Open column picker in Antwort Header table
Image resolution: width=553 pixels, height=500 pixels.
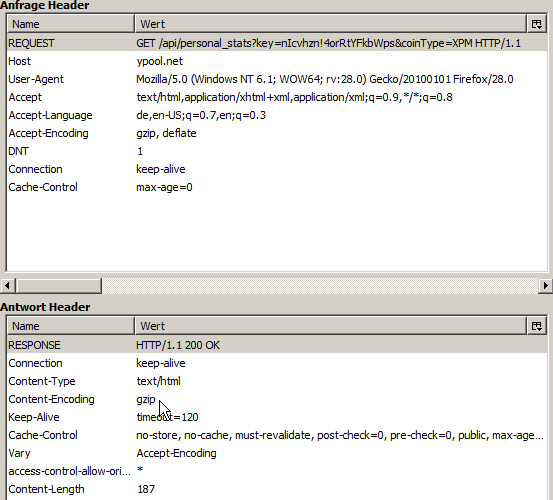pos(536,326)
